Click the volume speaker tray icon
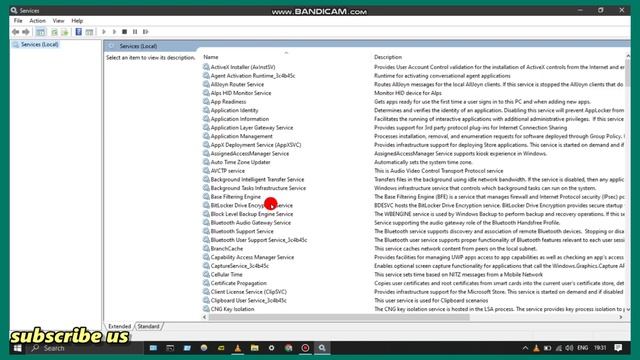The image size is (640, 360). pyautogui.click(x=569, y=348)
